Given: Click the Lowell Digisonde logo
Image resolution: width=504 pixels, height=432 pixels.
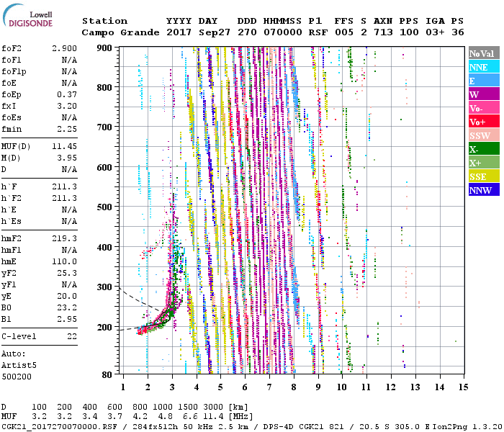Looking at the screenshot, I should point(27,15).
